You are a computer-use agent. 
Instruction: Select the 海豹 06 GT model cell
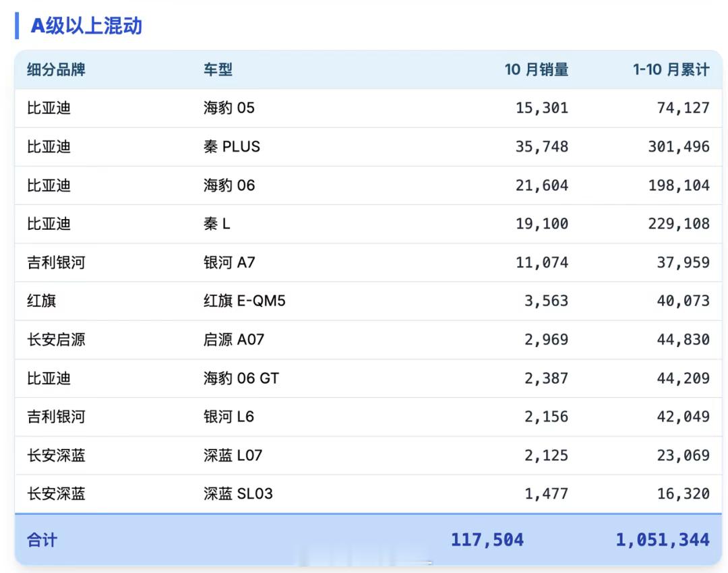click(241, 378)
